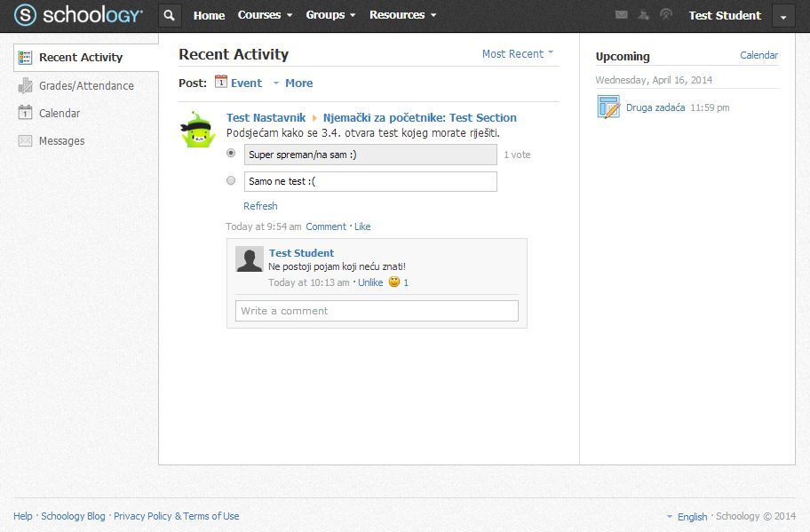The image size is (810, 532).
Task: Unlike the Test Student comment
Action: [370, 282]
